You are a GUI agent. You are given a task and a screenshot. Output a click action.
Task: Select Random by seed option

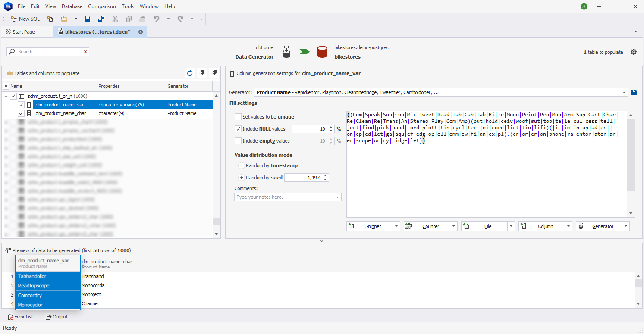242,178
